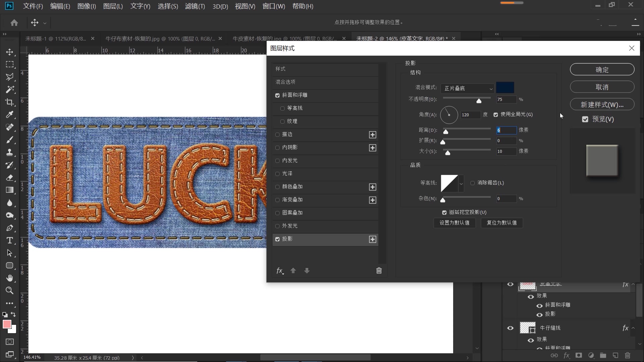
Task: Open the contour (等高线) picker dropdown arrow
Action: [x=461, y=184]
